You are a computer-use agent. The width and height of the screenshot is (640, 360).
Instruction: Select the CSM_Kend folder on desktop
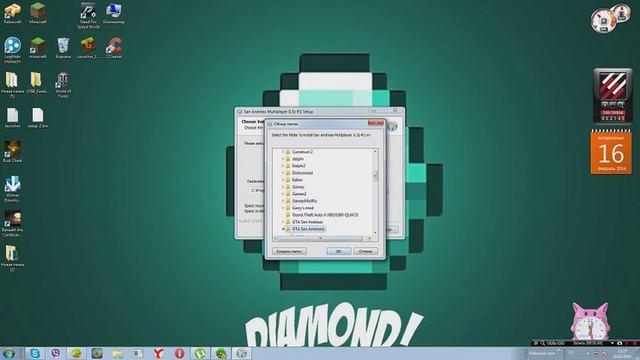tap(38, 82)
